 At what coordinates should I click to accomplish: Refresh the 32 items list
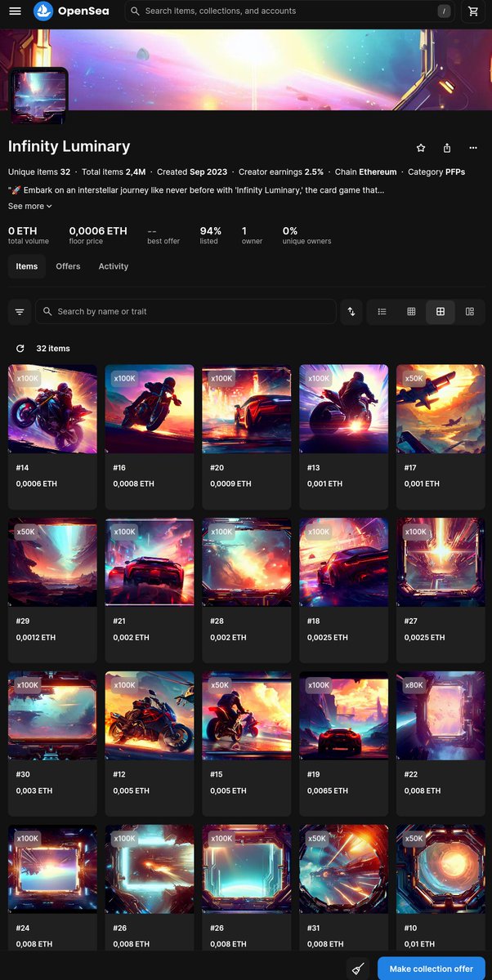point(20,348)
